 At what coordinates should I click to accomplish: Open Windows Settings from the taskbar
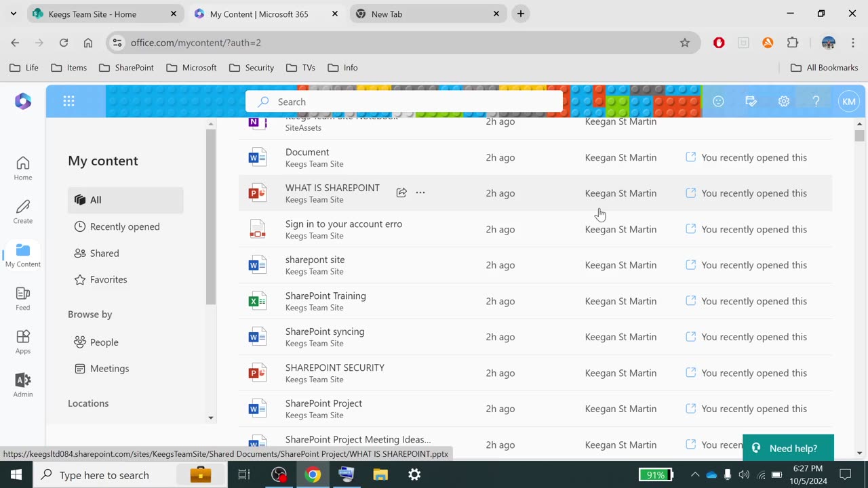(x=414, y=474)
